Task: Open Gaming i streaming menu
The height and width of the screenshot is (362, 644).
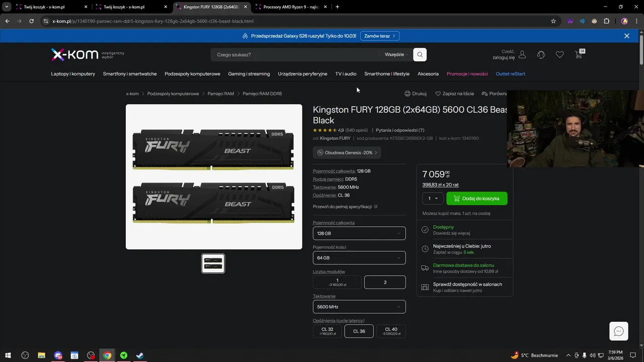Action: pos(249,74)
